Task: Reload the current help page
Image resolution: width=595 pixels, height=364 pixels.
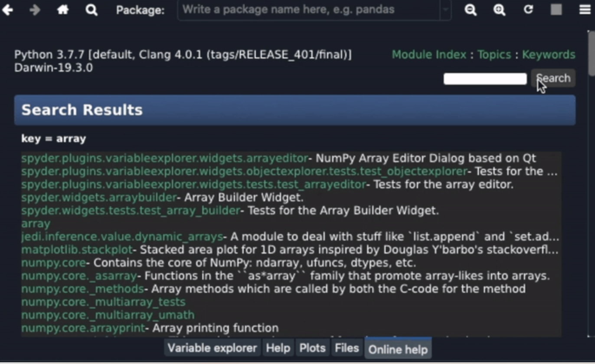Action: coord(528,10)
